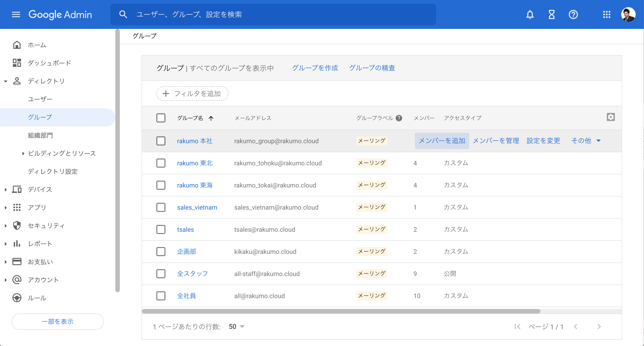This screenshot has width=644, height=346.
Task: Toggle the select-all groups checkbox
Action: coord(161,118)
